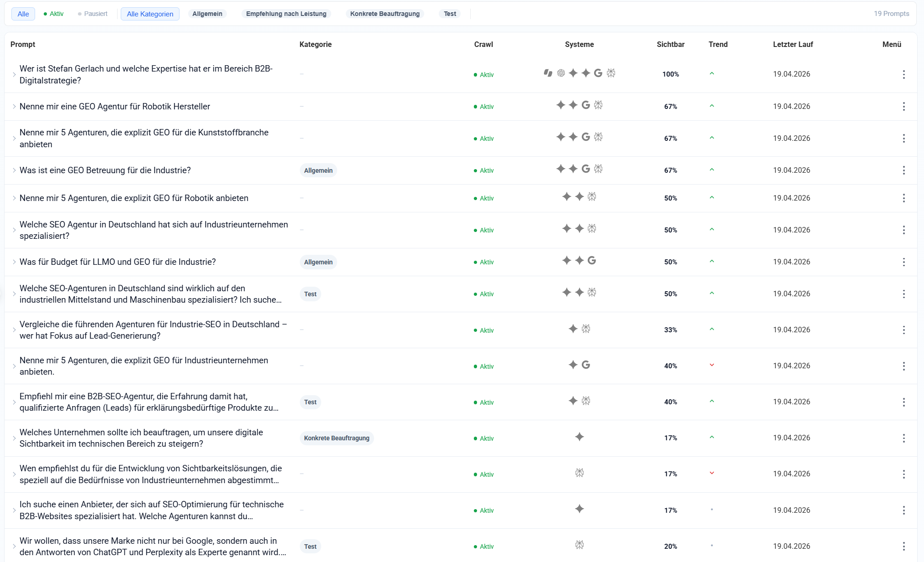Toggle the Aktiv status filter
This screenshot has width=924, height=562.
(x=53, y=14)
